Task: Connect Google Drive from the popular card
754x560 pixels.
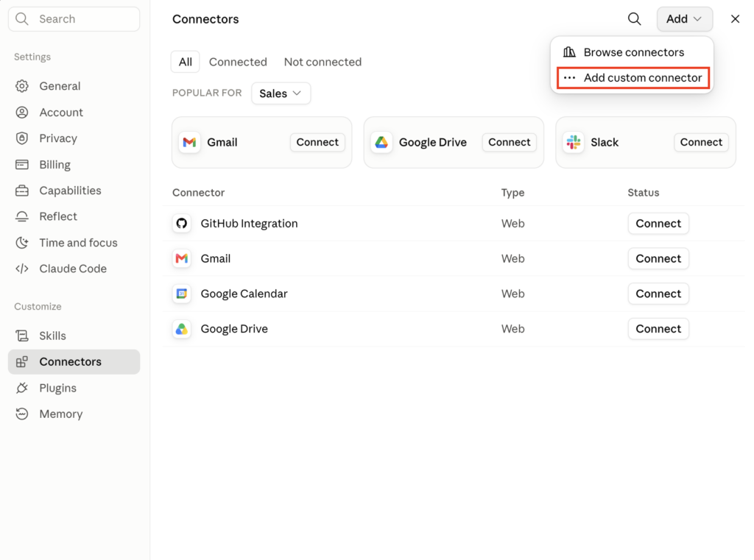Action: tap(510, 142)
